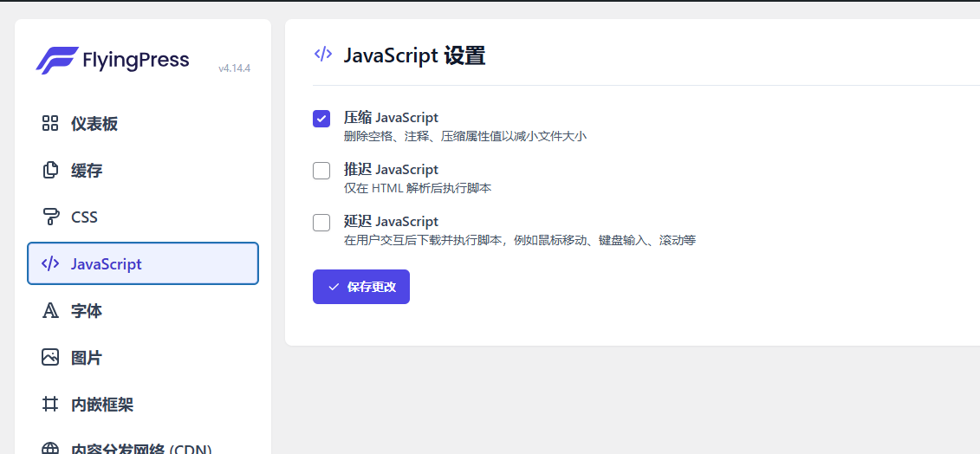The width and height of the screenshot is (980, 454).
Task: Click the code icon beside JavaScript 设置 heading
Action: (323, 55)
